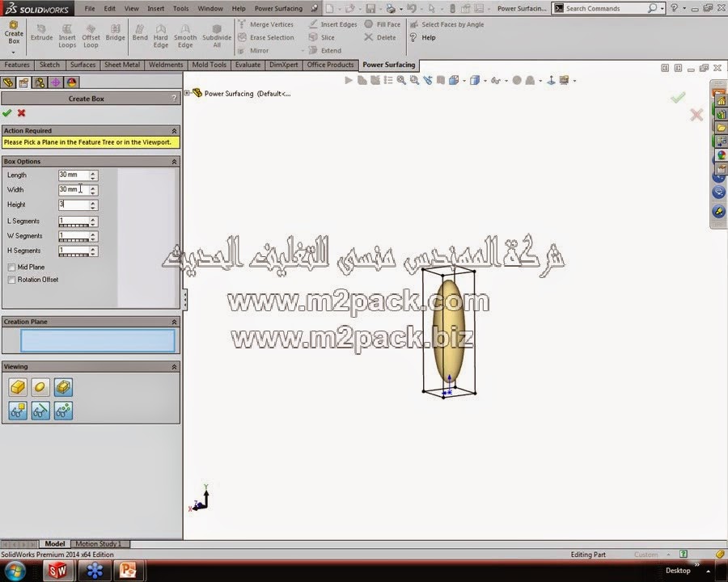This screenshot has width=728, height=582.
Task: Click the Length value field
Action: [74, 175]
